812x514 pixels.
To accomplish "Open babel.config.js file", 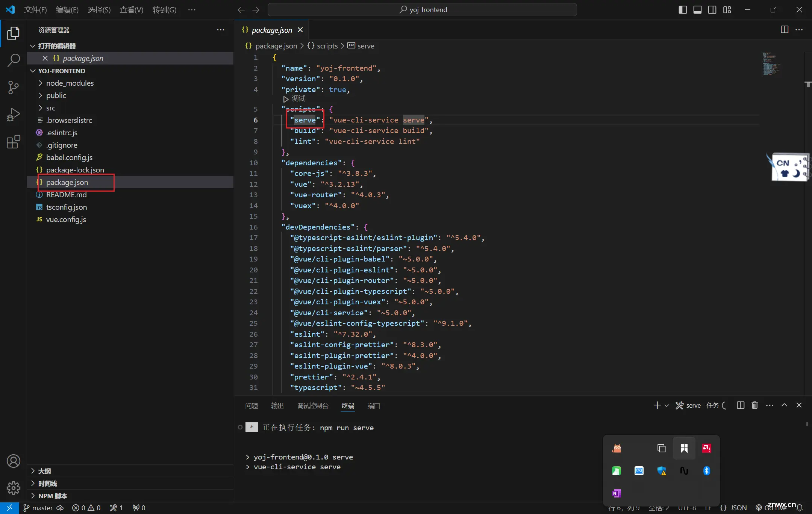I will [x=131, y=157].
